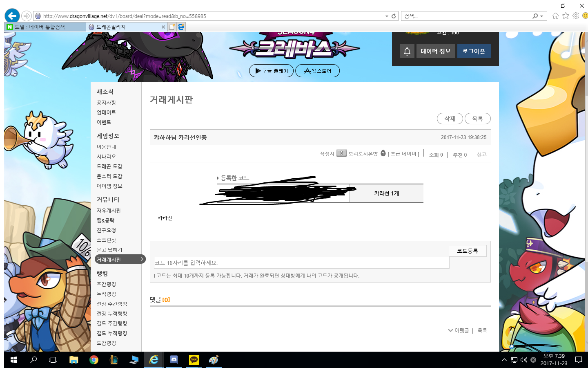The image size is (588, 368).
Task: Open 드래곤 도감 from the sidebar
Action: click(x=109, y=166)
